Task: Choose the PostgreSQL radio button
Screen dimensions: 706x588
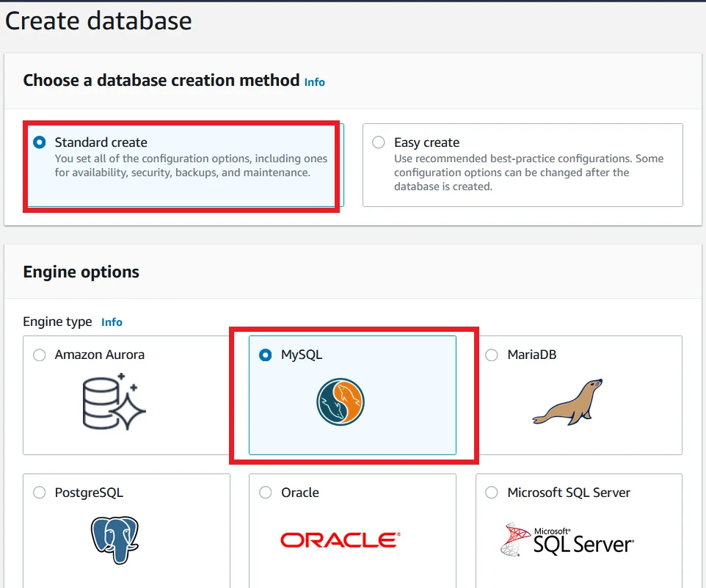Action: [40, 493]
